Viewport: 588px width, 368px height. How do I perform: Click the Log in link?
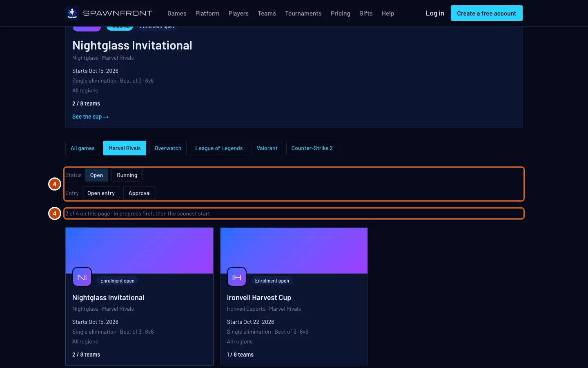[435, 13]
